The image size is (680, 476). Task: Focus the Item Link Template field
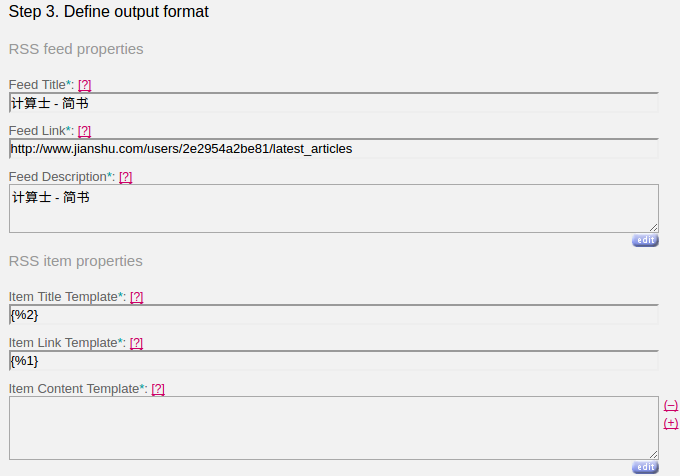[334, 361]
